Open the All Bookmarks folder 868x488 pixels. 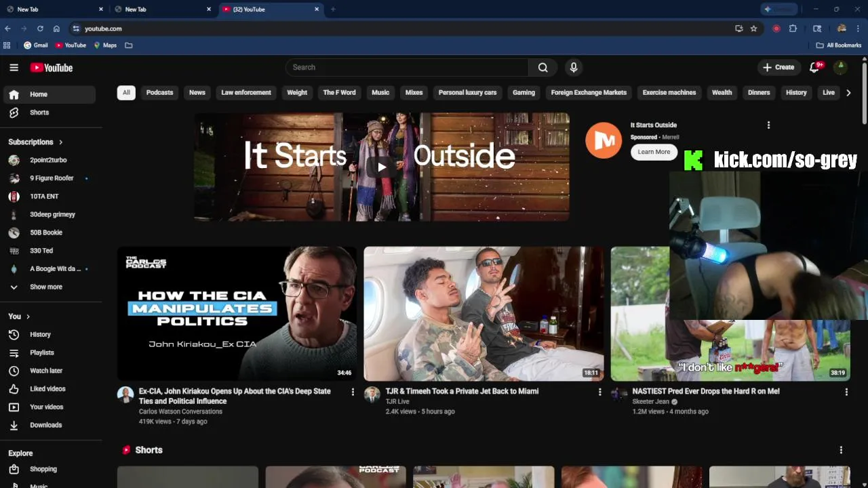838,45
